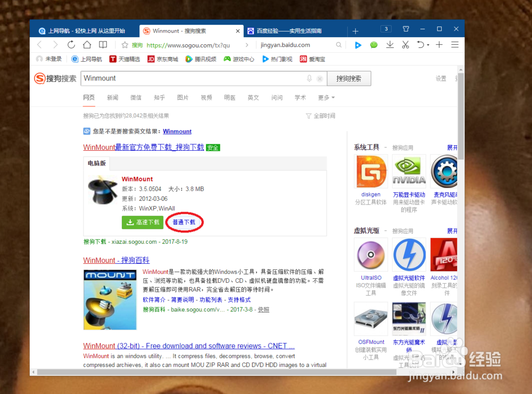
Task: Open the skin shirt icon in the title bar
Action: pyautogui.click(x=406, y=29)
